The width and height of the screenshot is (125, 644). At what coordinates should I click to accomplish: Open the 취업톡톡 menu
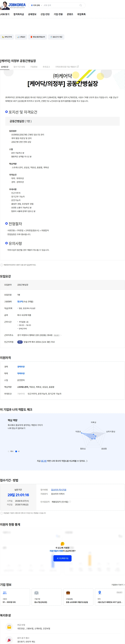click(x=82, y=14)
